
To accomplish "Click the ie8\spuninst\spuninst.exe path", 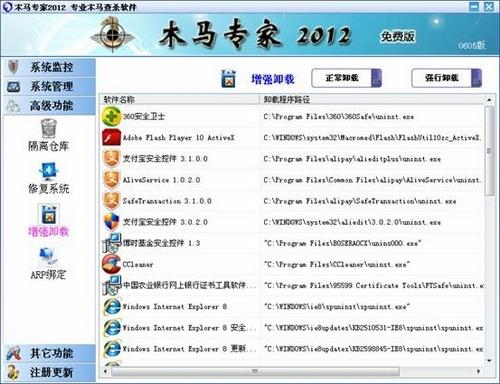I will point(337,307).
